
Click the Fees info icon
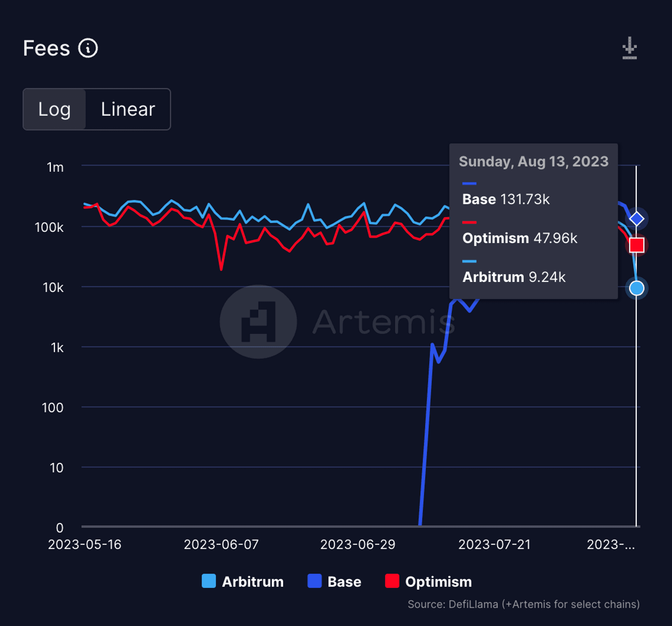click(88, 48)
